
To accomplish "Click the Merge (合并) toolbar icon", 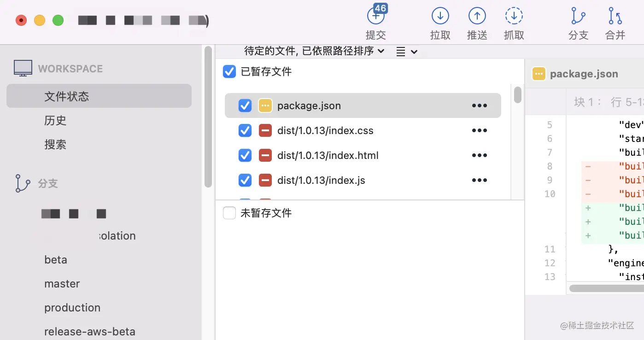I will [x=615, y=16].
